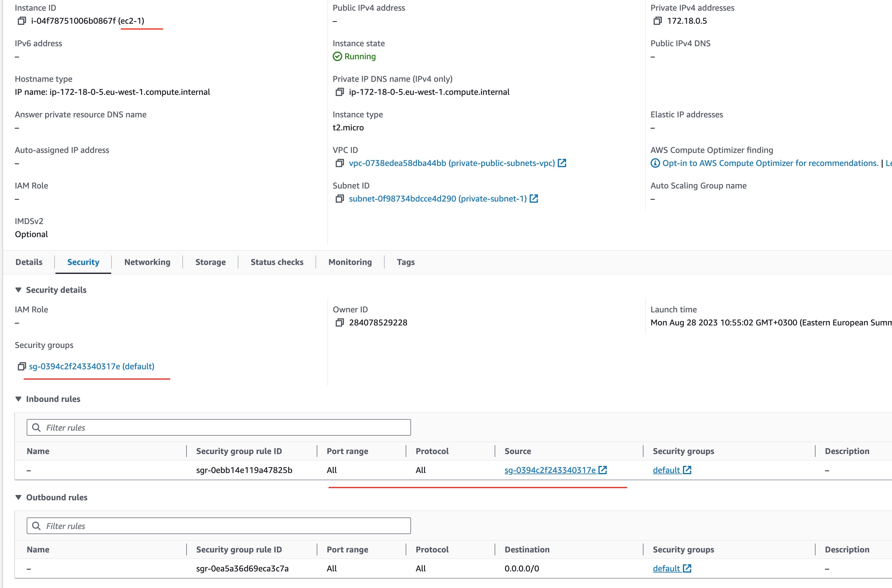Collapse the Inbound rules section
The image size is (892, 588).
pyautogui.click(x=18, y=399)
